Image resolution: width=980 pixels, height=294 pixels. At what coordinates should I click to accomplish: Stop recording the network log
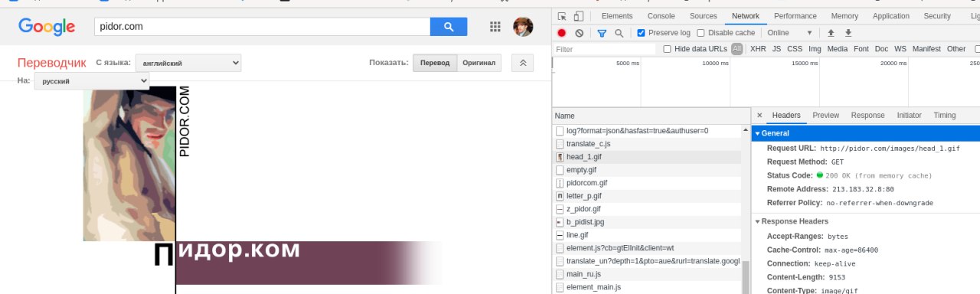pos(562,33)
